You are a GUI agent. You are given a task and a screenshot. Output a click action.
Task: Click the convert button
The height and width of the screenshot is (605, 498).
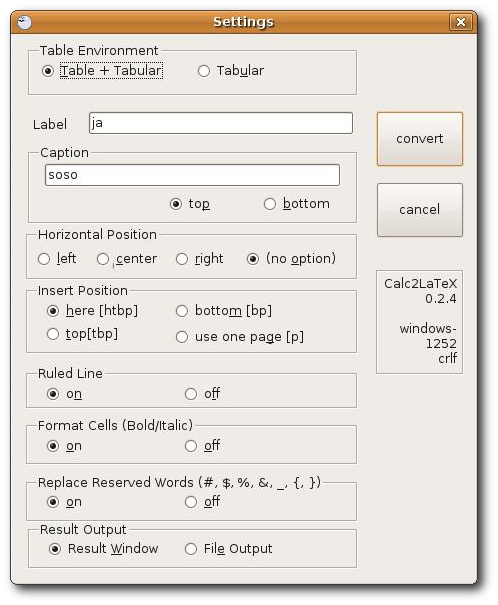[x=420, y=139]
